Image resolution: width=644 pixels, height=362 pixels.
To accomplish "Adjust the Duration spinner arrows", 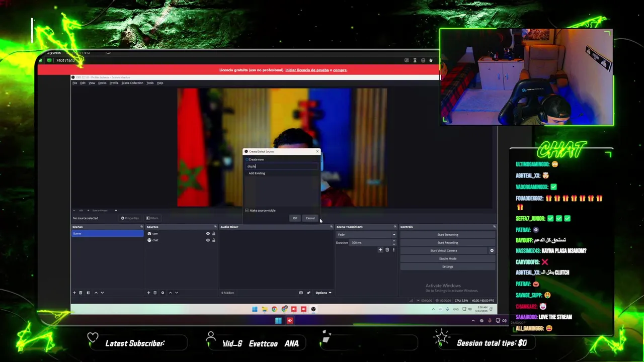I will click(x=394, y=243).
